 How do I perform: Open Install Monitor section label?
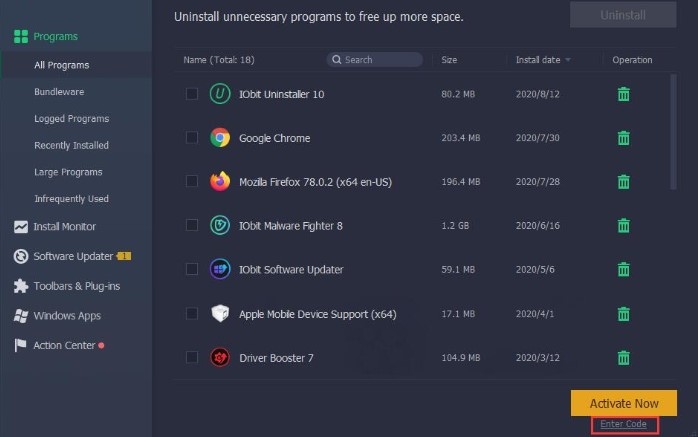(x=65, y=227)
